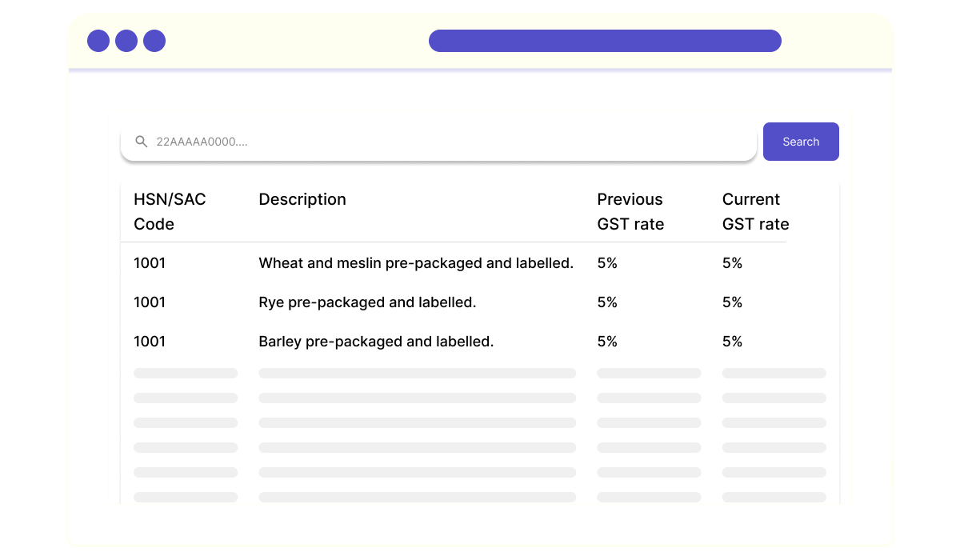This screenshot has width=960, height=560.
Task: Click the browser address bar
Action: [605, 41]
